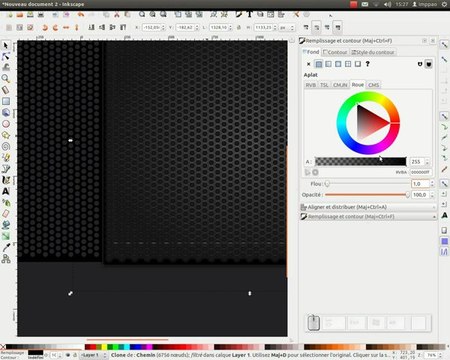
Task: Switch to the Contour tab
Action: pos(335,52)
